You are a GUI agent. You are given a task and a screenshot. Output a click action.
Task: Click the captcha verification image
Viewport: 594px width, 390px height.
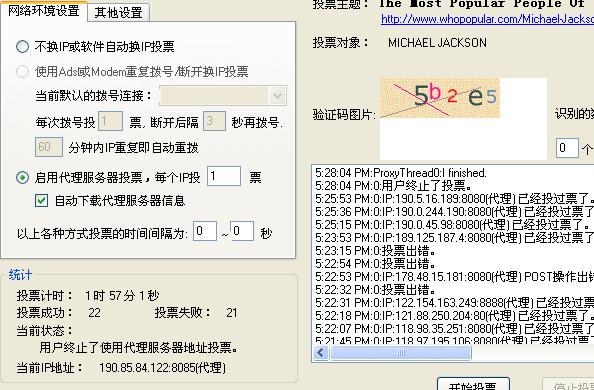440,98
